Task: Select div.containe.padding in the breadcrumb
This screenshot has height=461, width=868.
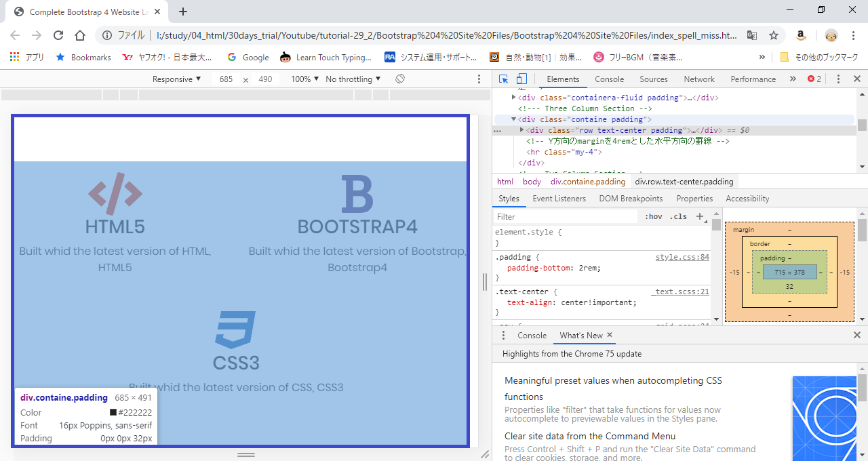Action: 587,182
